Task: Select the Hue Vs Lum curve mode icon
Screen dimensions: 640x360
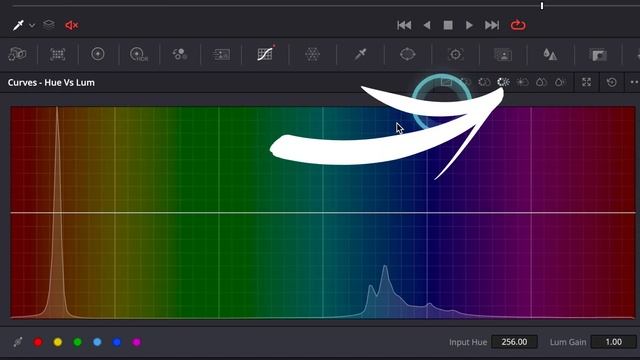Action: click(x=503, y=82)
